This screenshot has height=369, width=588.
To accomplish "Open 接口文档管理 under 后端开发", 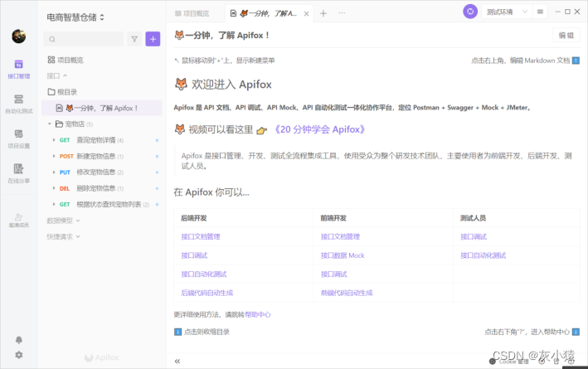I will pyautogui.click(x=201, y=236).
